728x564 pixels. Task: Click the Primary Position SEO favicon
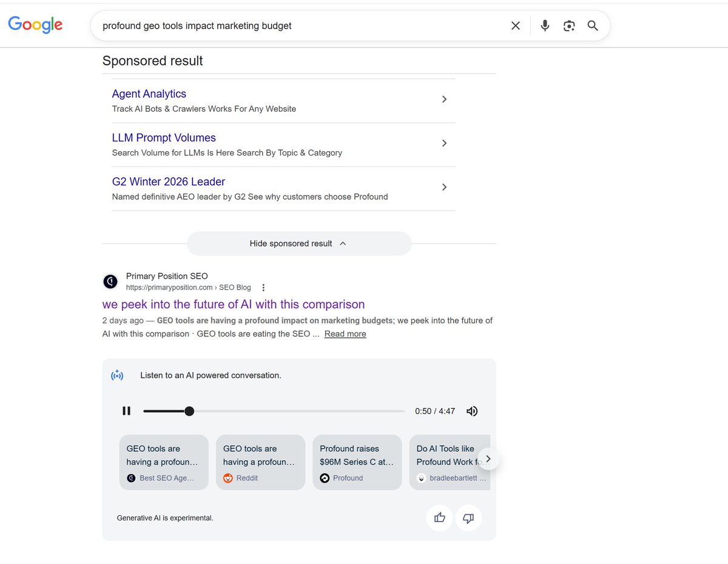(110, 282)
